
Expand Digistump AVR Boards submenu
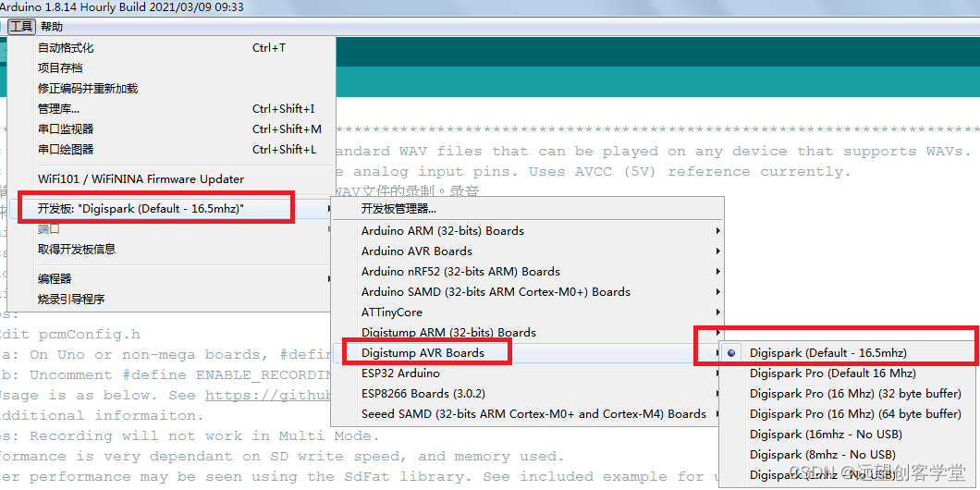click(528, 352)
